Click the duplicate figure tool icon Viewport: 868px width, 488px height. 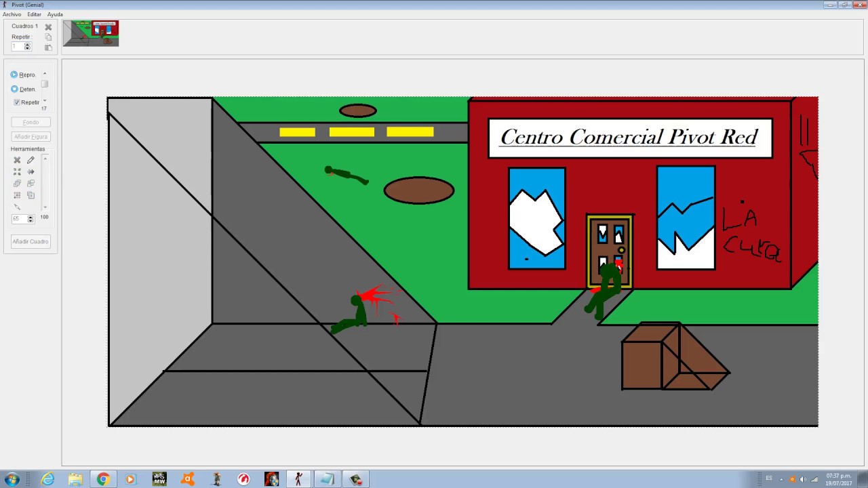(31, 195)
